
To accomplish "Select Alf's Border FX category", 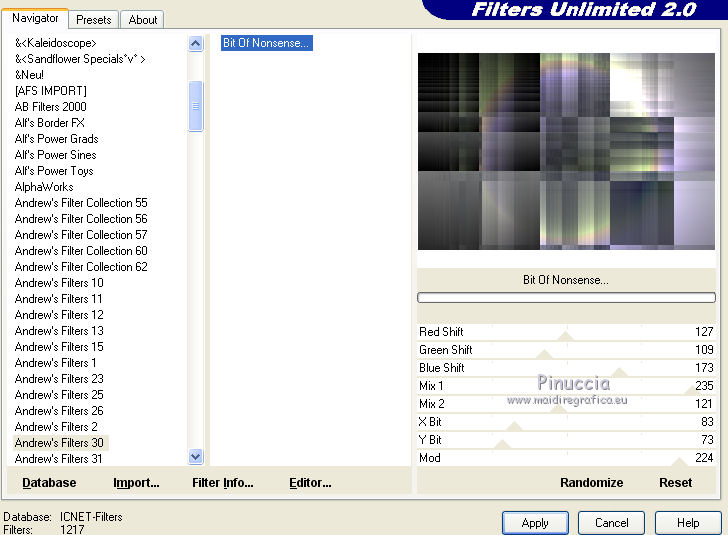I will click(x=50, y=123).
